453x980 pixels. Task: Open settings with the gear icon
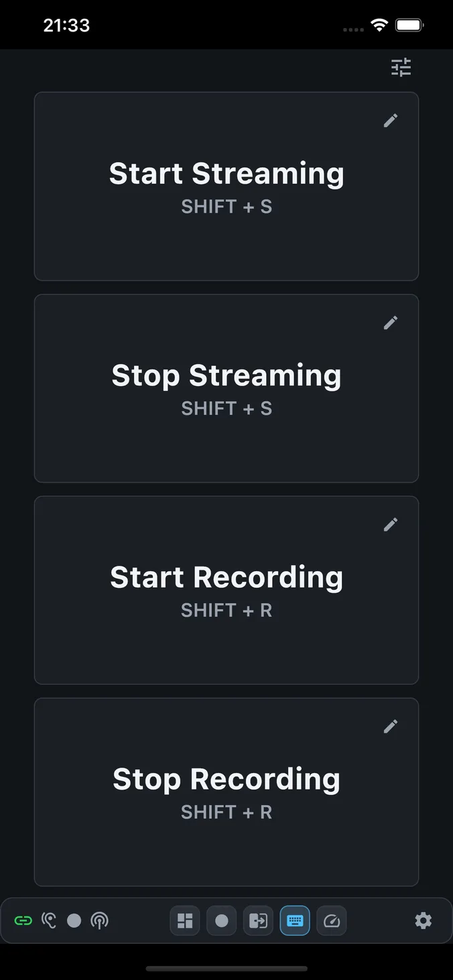coord(424,921)
